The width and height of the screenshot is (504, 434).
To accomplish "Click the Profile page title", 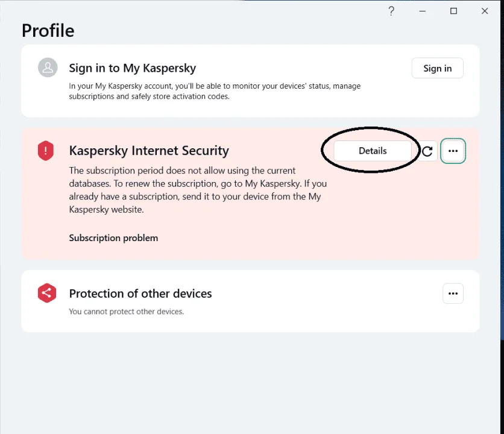I will (48, 31).
